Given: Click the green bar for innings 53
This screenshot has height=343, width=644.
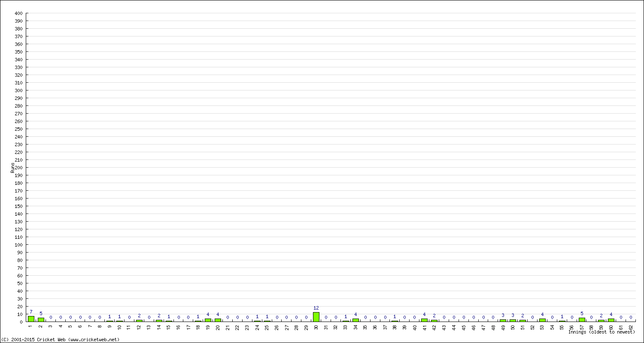Looking at the screenshot, I should pos(542,320).
